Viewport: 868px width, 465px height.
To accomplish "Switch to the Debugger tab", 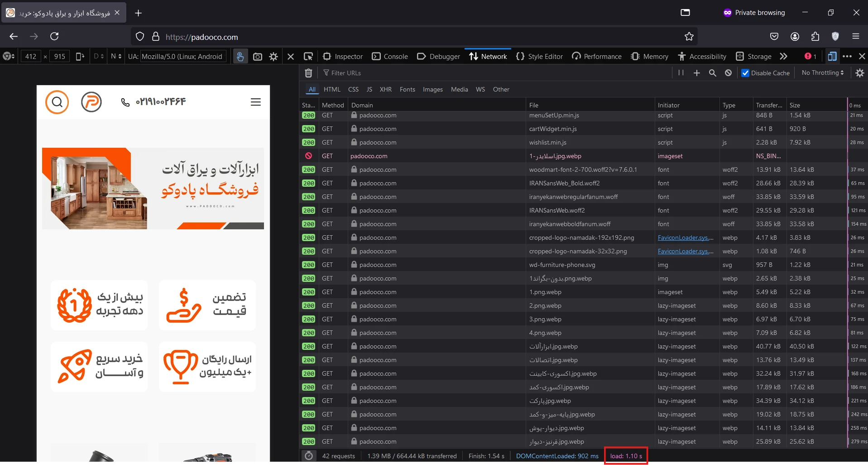I will point(438,57).
